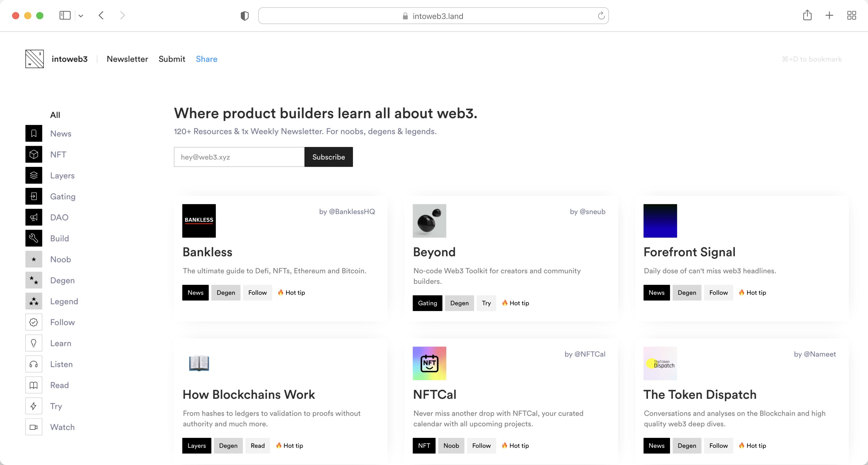Click the email input field hey@web3.xyz
Viewport: 868px width, 465px height.
pyautogui.click(x=239, y=157)
